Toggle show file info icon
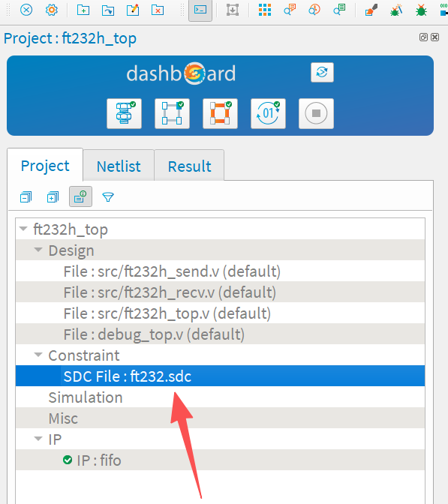The height and width of the screenshot is (504, 448). [x=80, y=196]
